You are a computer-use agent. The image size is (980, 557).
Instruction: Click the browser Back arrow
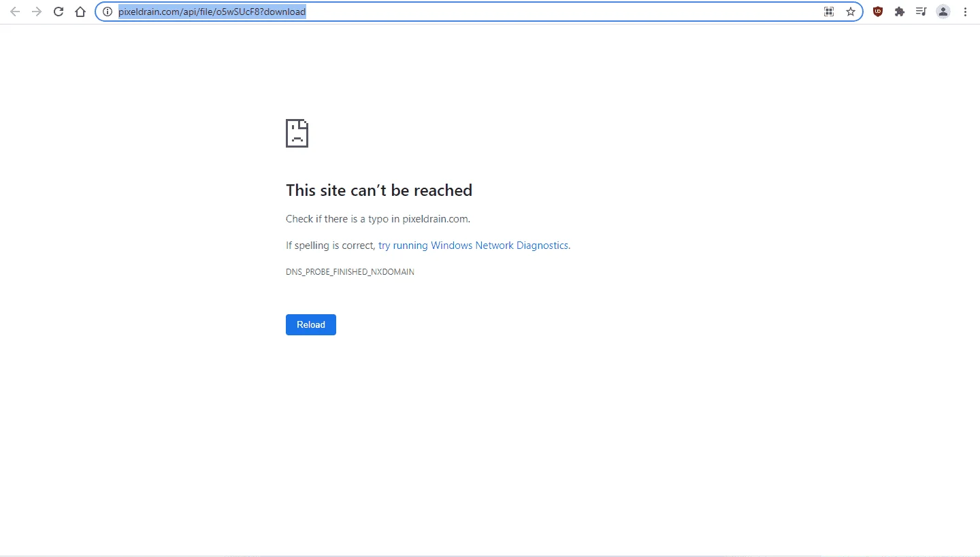click(15, 12)
